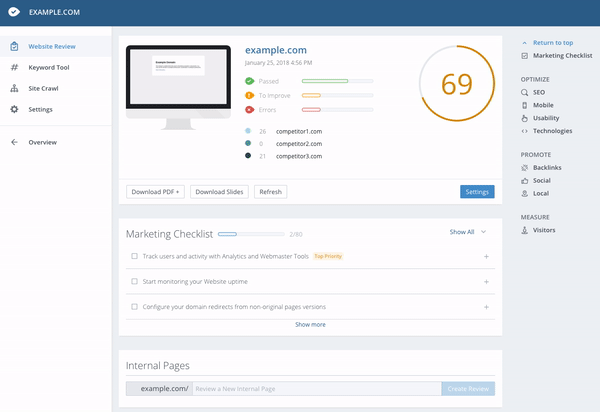The height and width of the screenshot is (412, 600).
Task: Go to Overview in the sidebar
Action: 42,142
